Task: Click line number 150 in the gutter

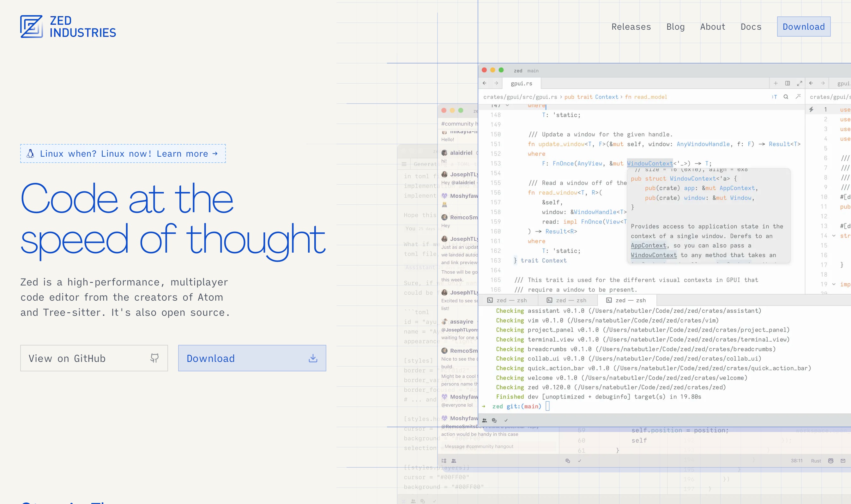Action: click(x=495, y=135)
